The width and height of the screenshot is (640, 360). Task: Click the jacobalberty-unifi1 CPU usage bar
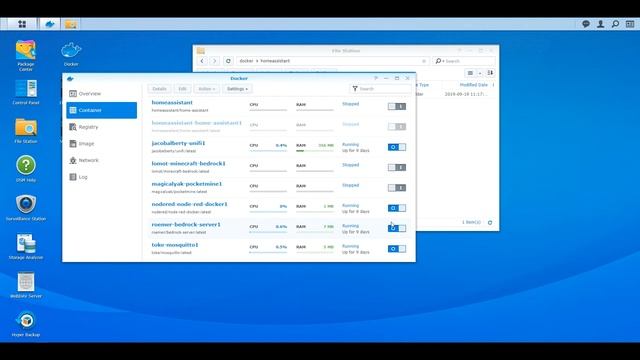pyautogui.click(x=268, y=151)
